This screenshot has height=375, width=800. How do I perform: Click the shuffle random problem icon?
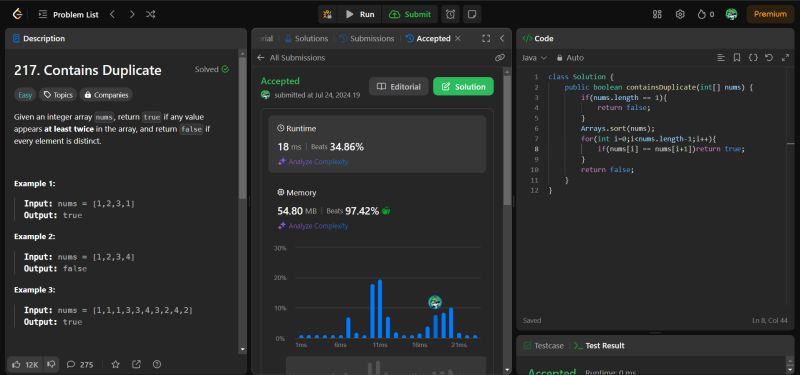click(x=151, y=14)
